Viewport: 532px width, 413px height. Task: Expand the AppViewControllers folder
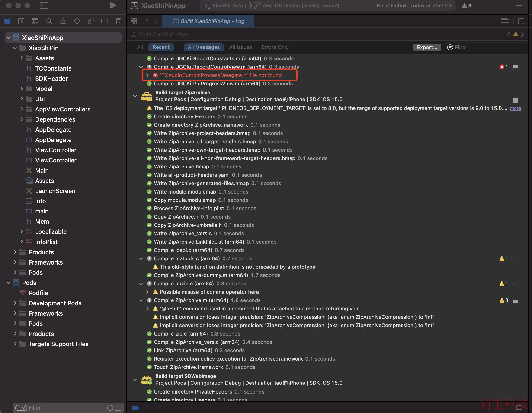coord(22,109)
